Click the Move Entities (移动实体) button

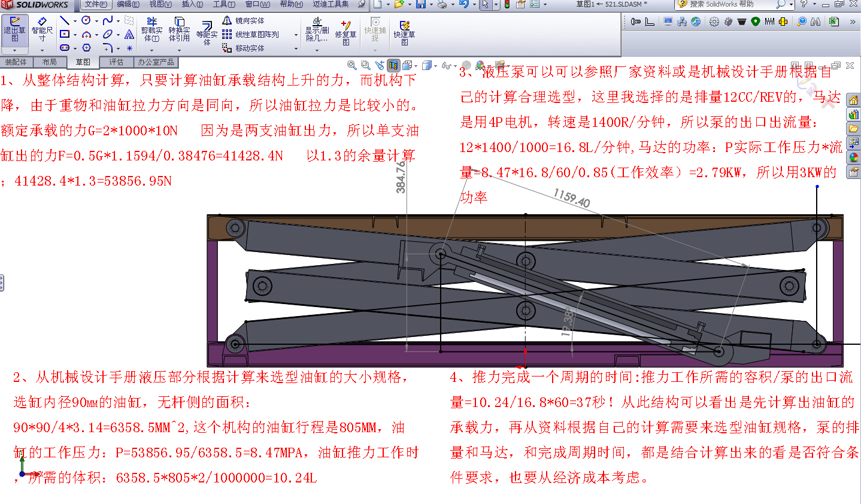point(244,48)
